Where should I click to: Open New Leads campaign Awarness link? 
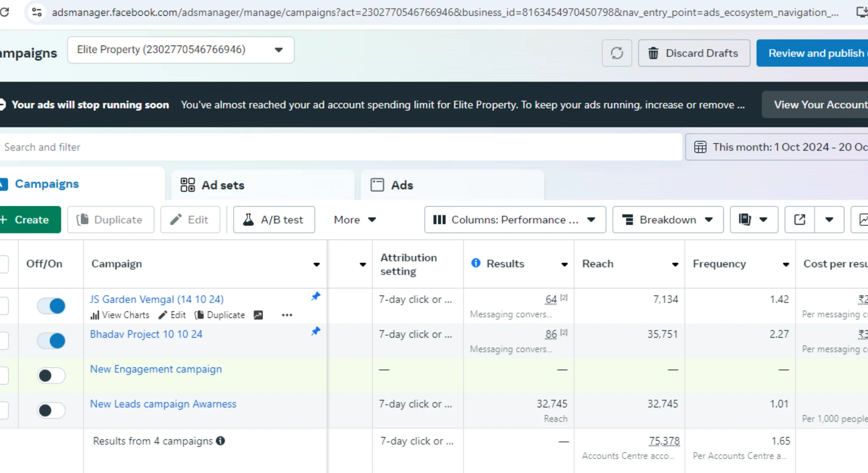click(163, 404)
